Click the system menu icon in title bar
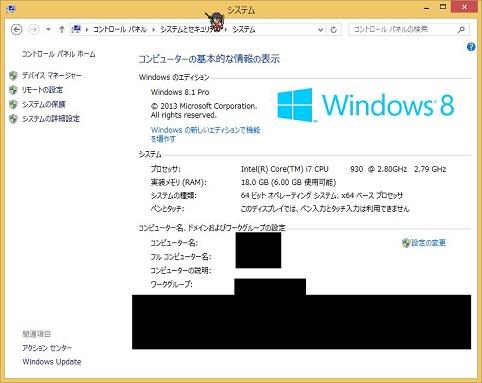This screenshot has width=482, height=383. (x=11, y=9)
